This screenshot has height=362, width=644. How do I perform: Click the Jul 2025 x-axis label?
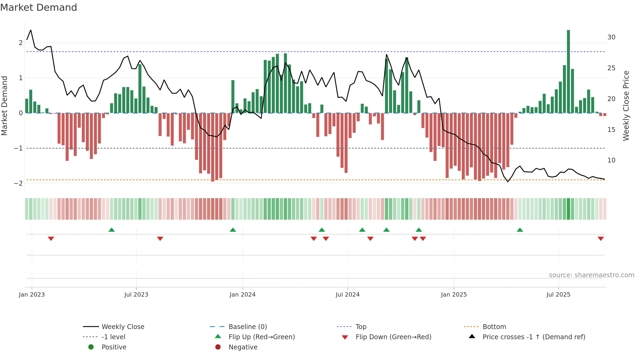(558, 294)
